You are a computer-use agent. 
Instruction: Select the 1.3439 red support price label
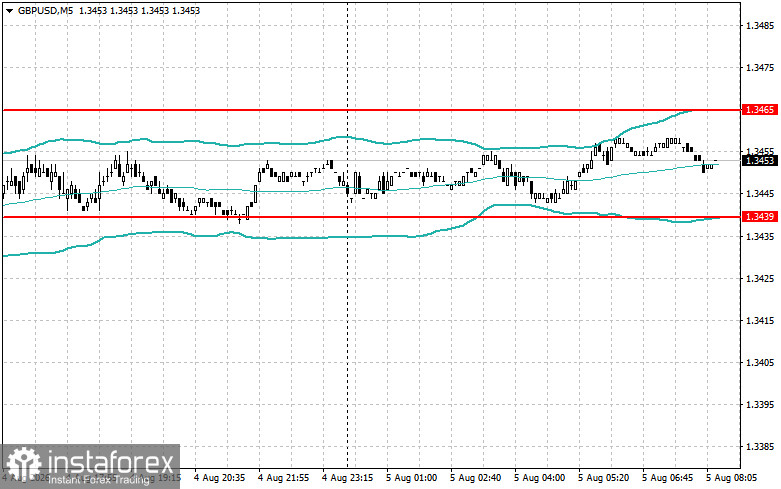(760, 217)
